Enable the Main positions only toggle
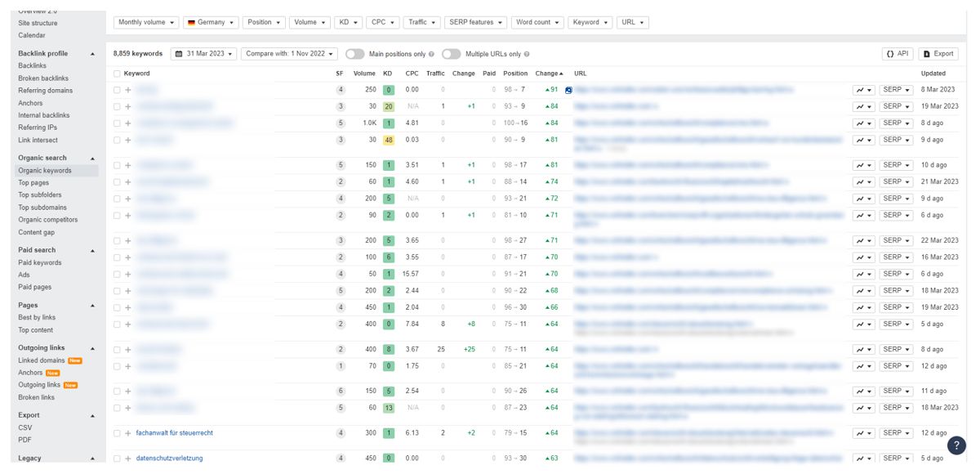The height and width of the screenshot is (474, 980). click(x=354, y=54)
